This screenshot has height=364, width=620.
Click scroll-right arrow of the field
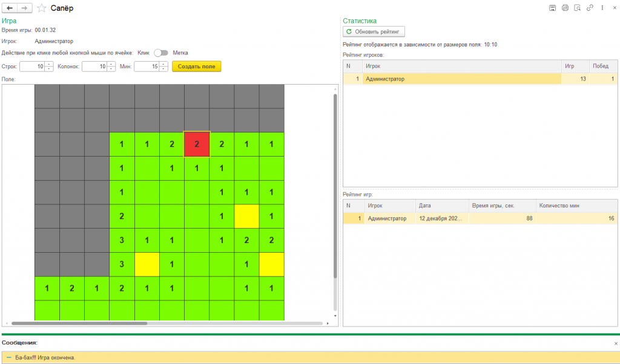click(328, 323)
